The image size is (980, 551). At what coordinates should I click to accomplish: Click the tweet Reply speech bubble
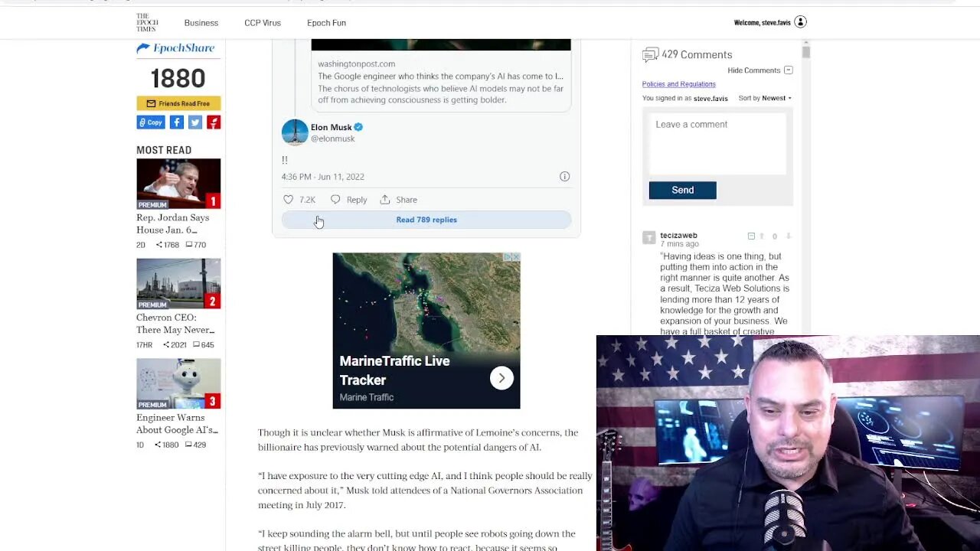(335, 200)
